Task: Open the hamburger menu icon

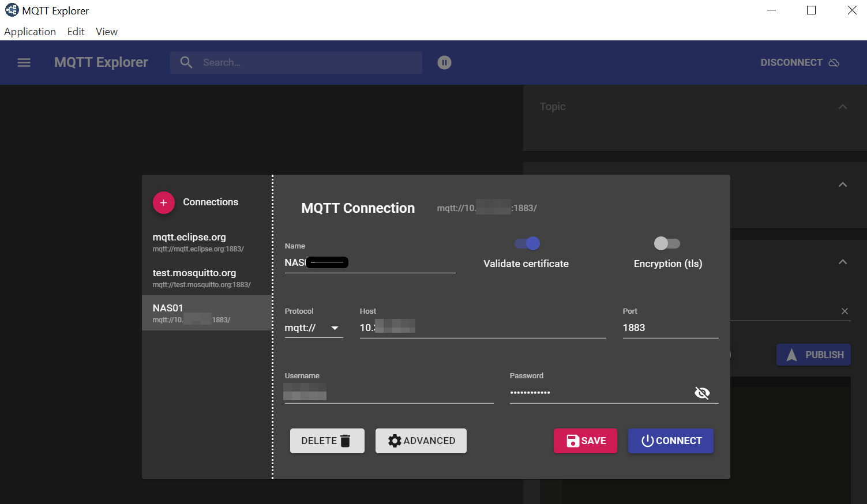Action: (24, 62)
